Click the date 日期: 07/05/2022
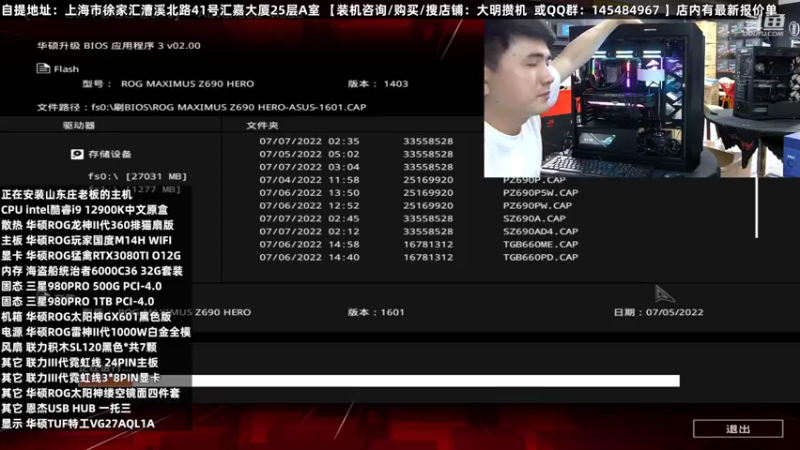The height and width of the screenshot is (450, 800). click(658, 312)
